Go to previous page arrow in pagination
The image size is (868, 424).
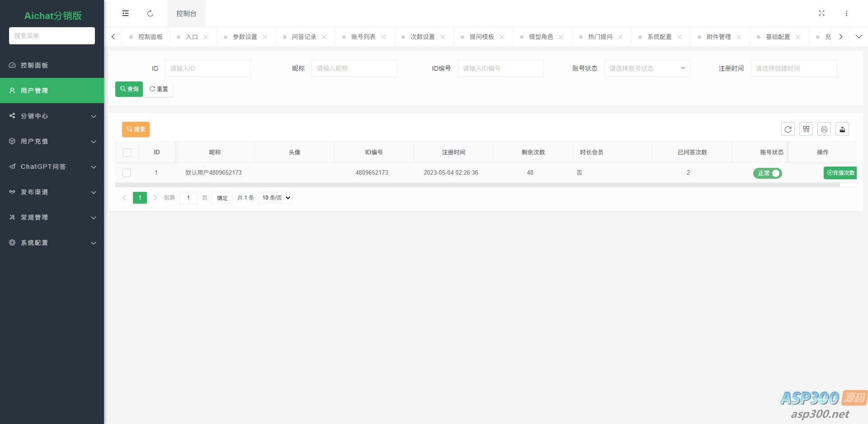tap(124, 198)
